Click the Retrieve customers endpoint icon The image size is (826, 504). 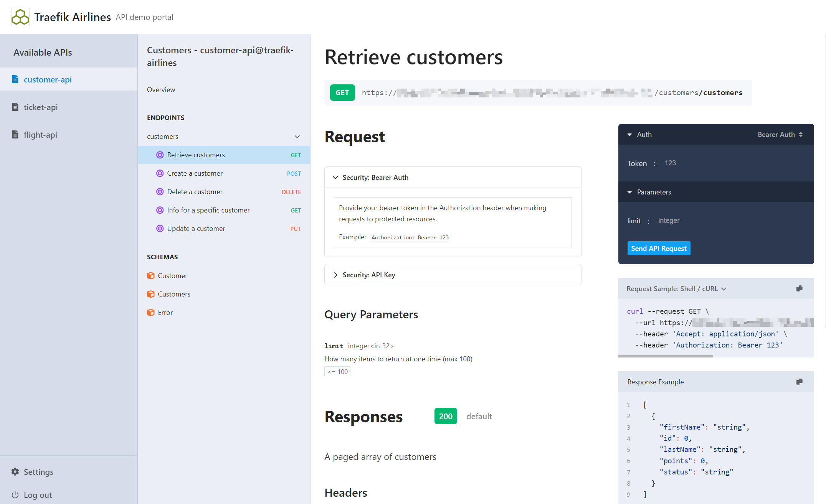coord(160,155)
